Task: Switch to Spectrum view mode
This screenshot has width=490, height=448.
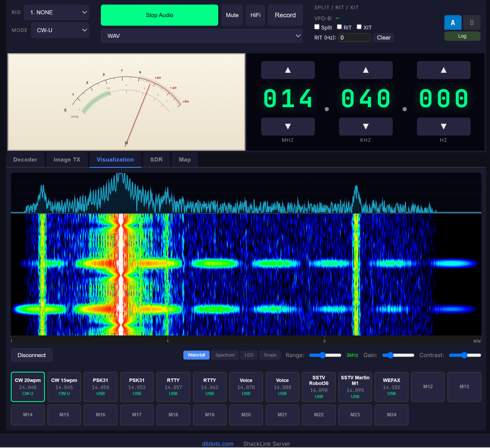Action: pyautogui.click(x=225, y=355)
